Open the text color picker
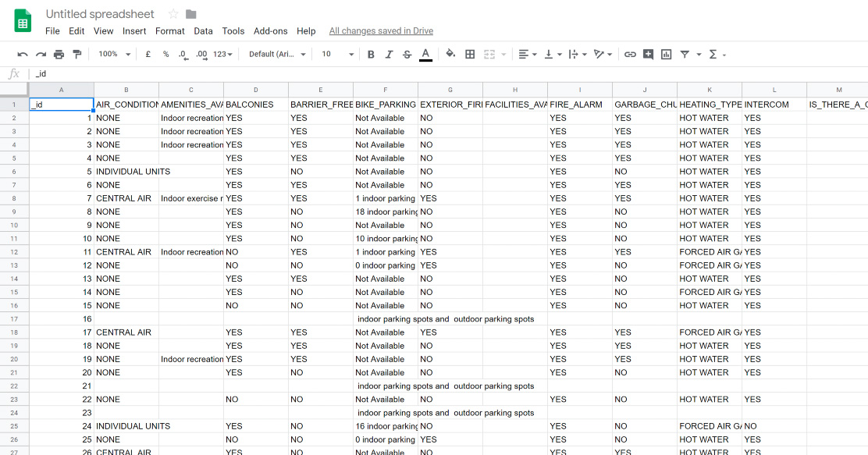This screenshot has width=868, height=455. tap(425, 55)
